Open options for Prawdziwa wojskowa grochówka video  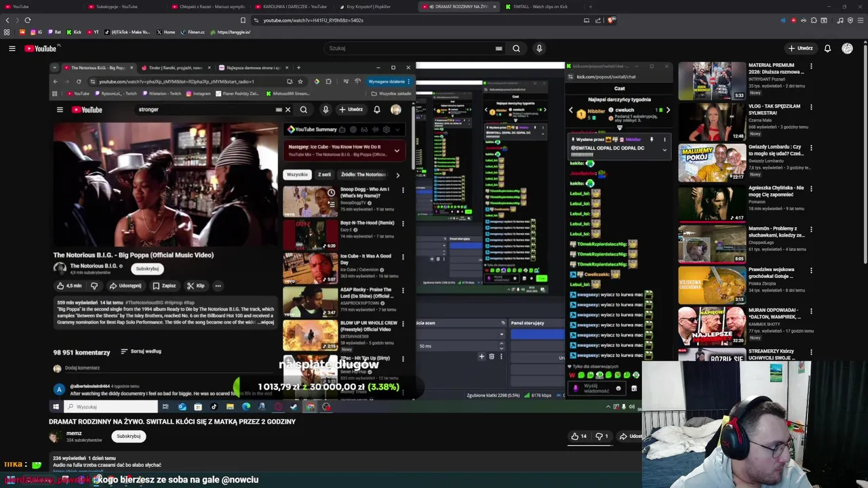tap(811, 270)
